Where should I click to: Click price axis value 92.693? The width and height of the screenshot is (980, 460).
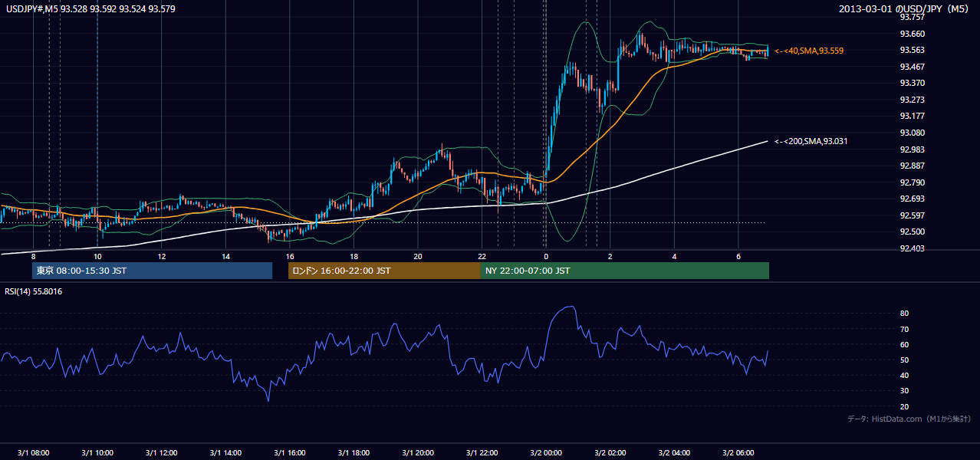(x=912, y=199)
